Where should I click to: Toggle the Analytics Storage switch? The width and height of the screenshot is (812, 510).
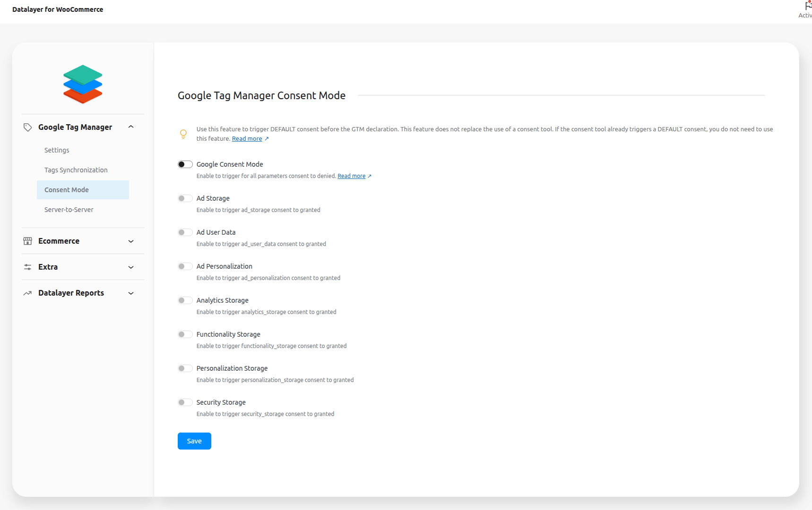185,300
